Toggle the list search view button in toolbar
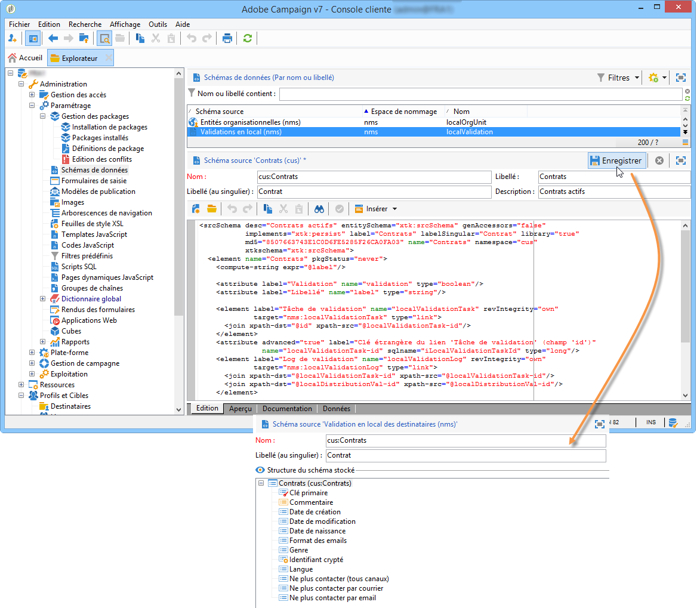700x608 pixels. tap(104, 39)
